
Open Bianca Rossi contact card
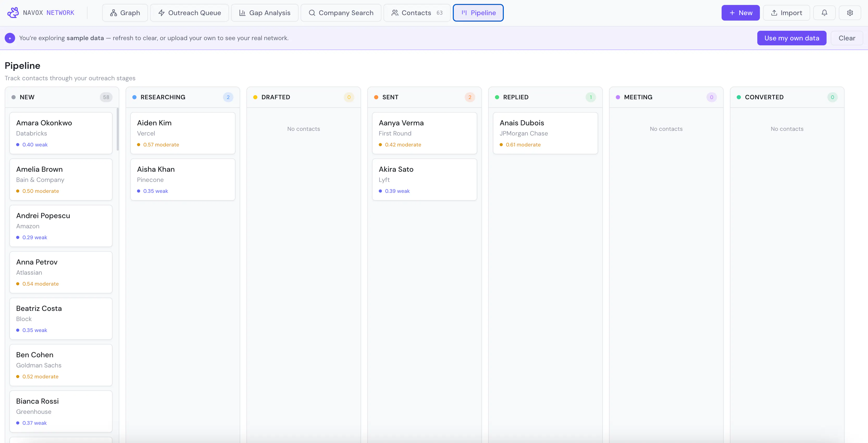coord(61,411)
